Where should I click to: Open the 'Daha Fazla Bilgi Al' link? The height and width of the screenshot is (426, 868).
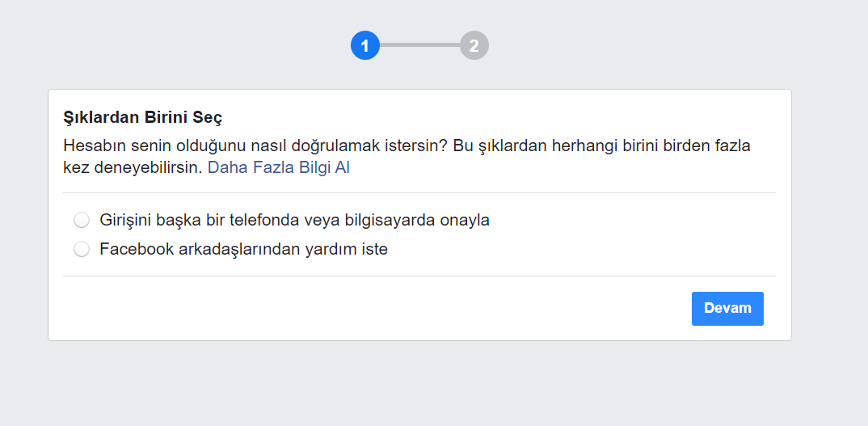(279, 168)
